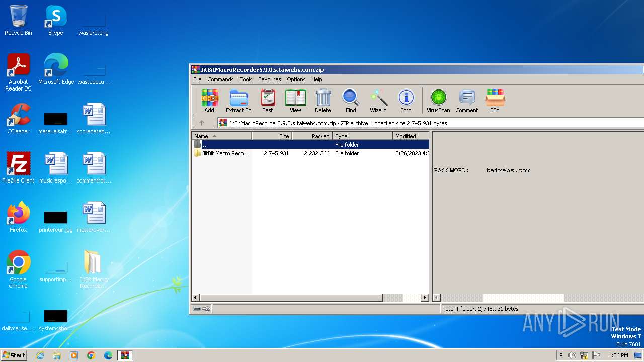Click the taskbar clock showing 1:56 PM
The image size is (644, 362).
[618, 355]
